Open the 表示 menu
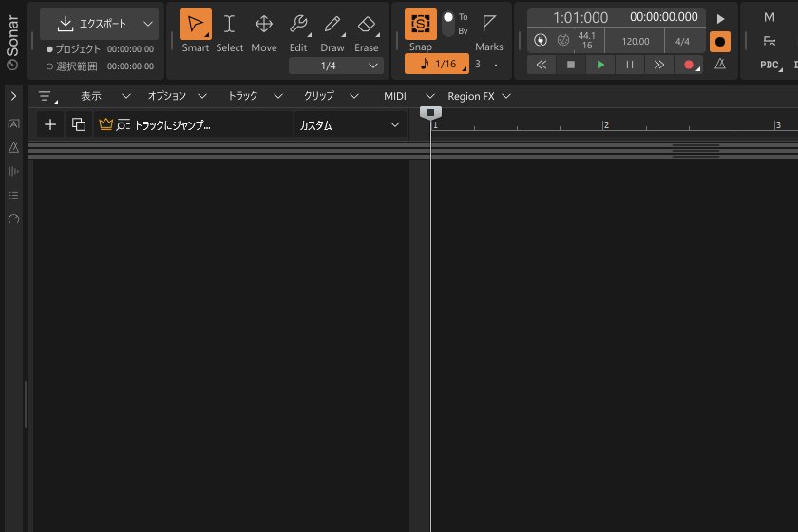The height and width of the screenshot is (532, 798). [x=91, y=96]
